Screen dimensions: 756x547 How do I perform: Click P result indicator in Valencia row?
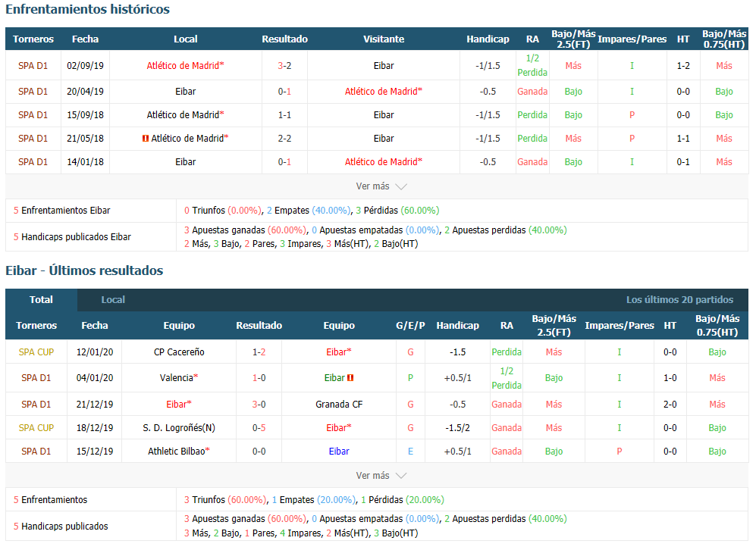coord(410,378)
